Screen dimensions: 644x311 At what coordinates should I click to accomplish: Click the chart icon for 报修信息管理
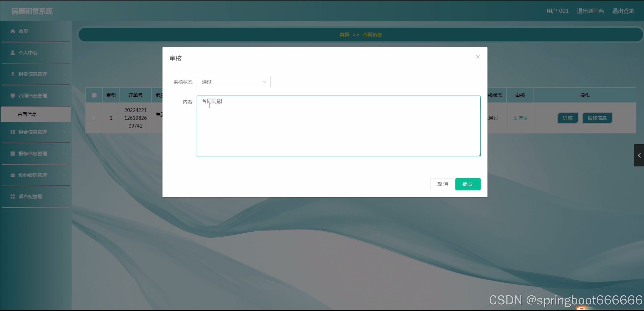[13, 153]
